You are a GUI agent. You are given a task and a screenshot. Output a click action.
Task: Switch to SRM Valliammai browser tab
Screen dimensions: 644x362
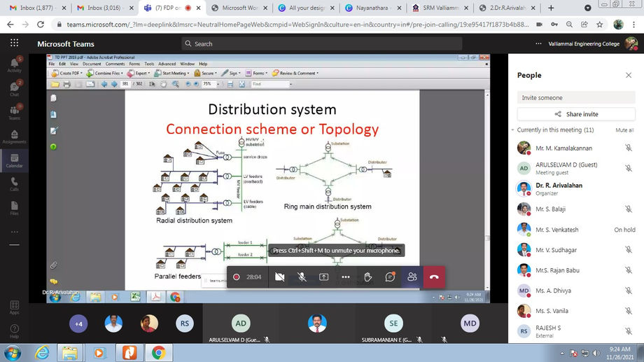pos(440,8)
